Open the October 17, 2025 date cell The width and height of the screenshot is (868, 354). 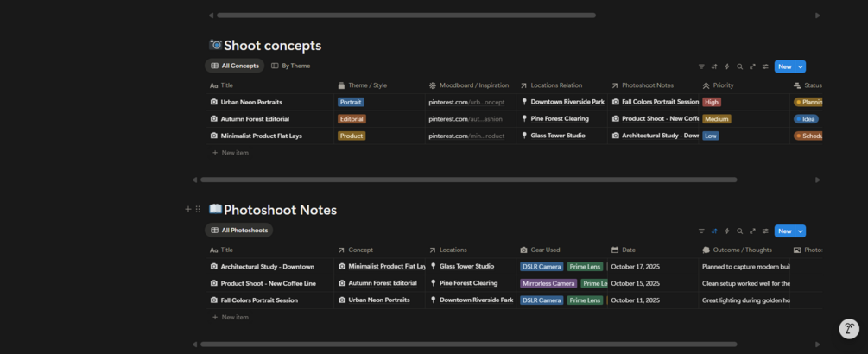pos(635,267)
